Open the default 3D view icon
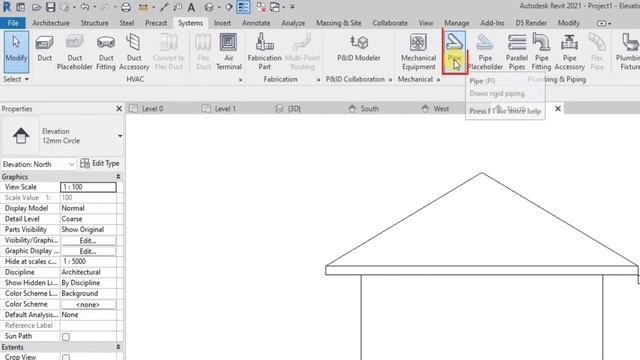Screen dimensions: 640x360 point(209,7)
